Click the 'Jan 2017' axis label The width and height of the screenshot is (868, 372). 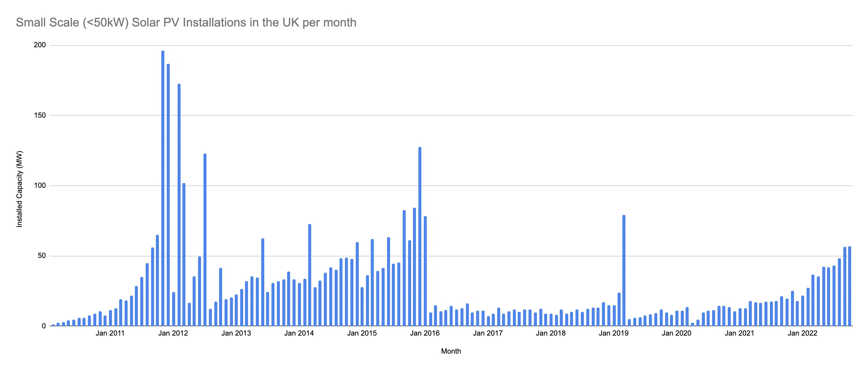pyautogui.click(x=488, y=333)
